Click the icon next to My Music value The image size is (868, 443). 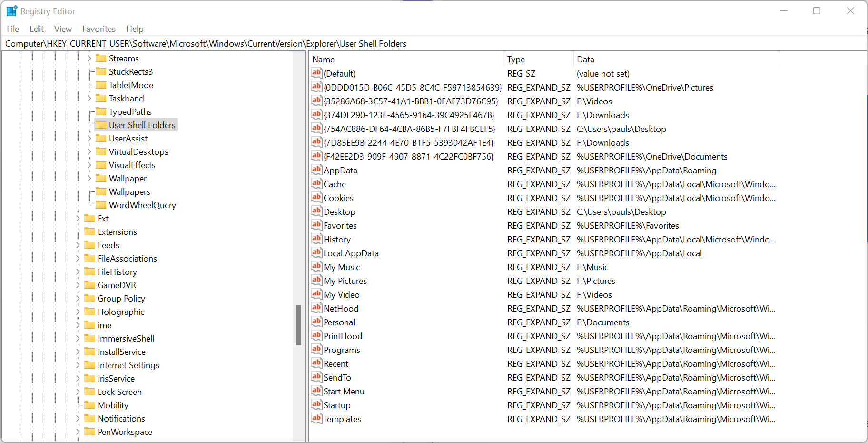pos(316,266)
